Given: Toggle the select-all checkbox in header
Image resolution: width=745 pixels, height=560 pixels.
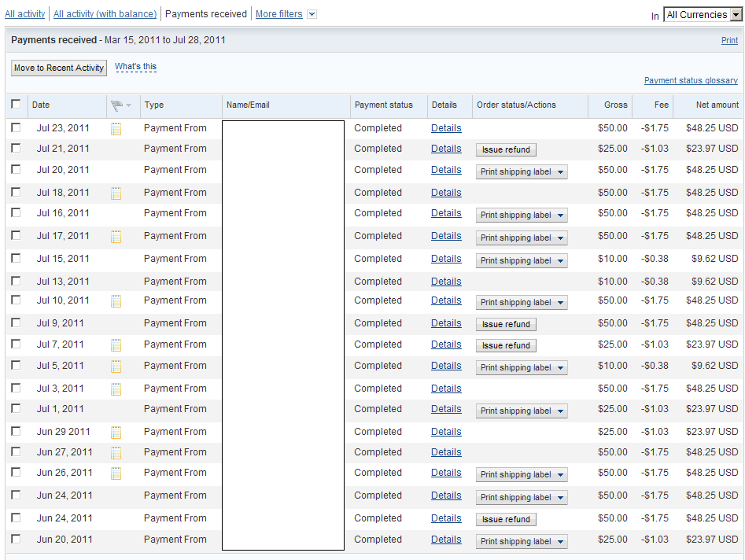Looking at the screenshot, I should [x=17, y=104].
